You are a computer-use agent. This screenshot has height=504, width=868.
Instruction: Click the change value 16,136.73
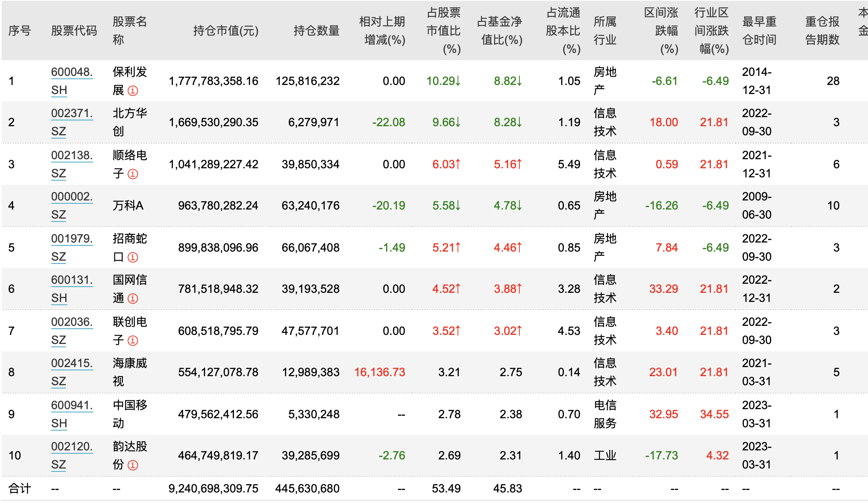[x=380, y=372]
